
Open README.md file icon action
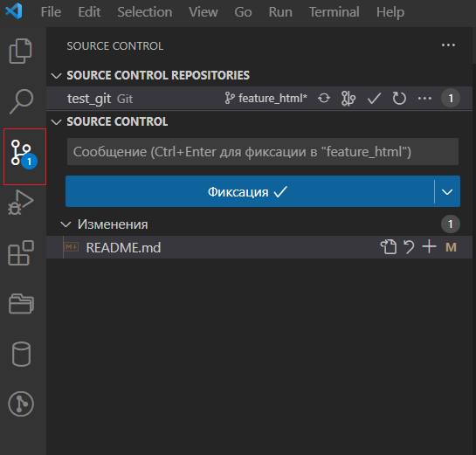pyautogui.click(x=389, y=247)
